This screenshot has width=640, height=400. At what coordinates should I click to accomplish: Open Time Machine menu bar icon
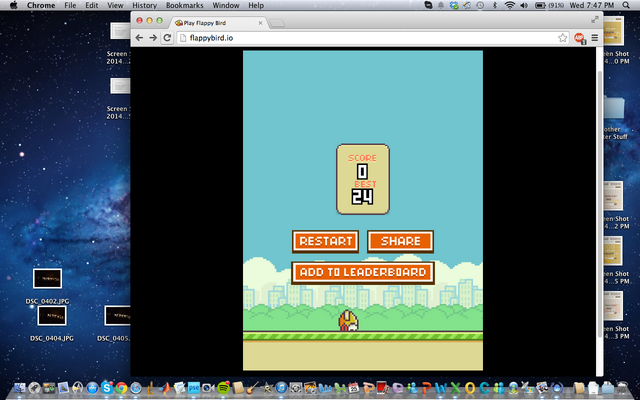point(480,5)
